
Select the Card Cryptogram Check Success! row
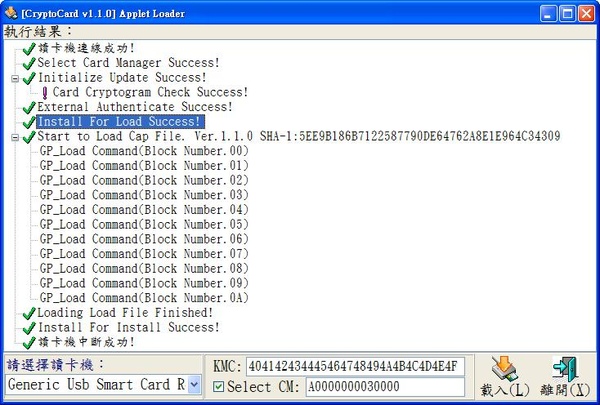click(x=150, y=92)
